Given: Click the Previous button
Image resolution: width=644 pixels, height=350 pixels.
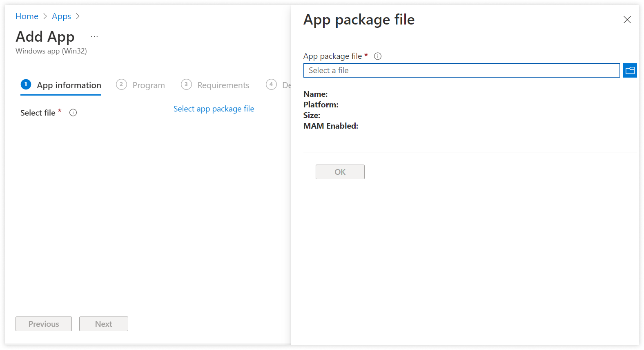Looking at the screenshot, I should coord(44,324).
